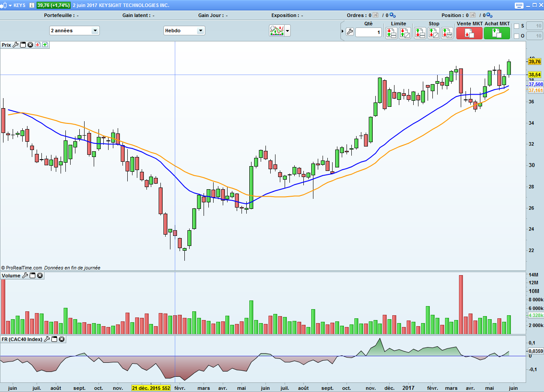Click the ProRealTime.com copyright link

point(22,268)
